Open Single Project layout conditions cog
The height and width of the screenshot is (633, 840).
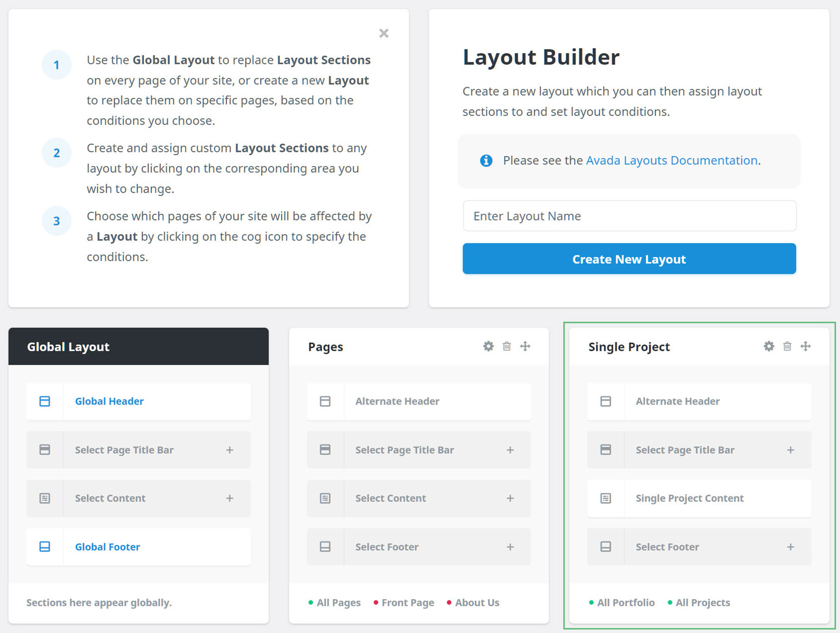click(769, 346)
